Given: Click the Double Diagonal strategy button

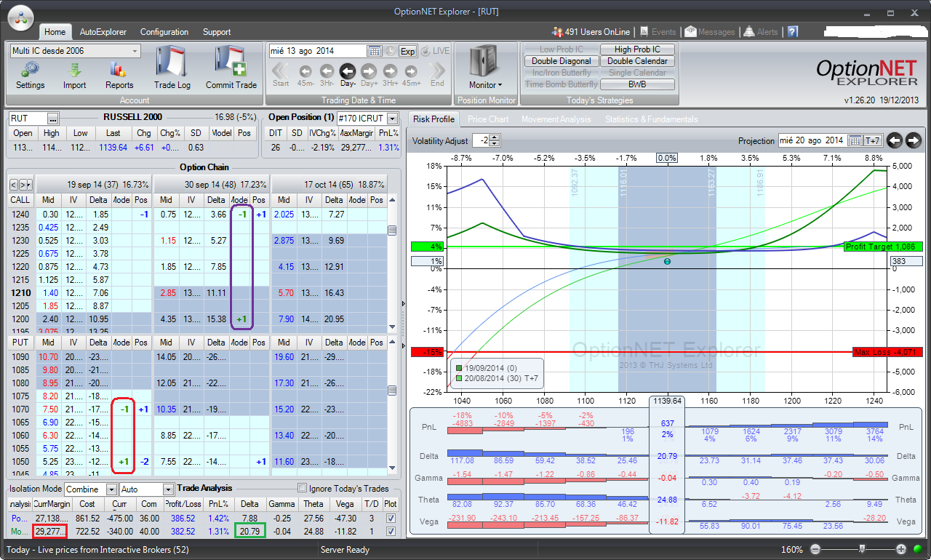Looking at the screenshot, I should [x=562, y=61].
